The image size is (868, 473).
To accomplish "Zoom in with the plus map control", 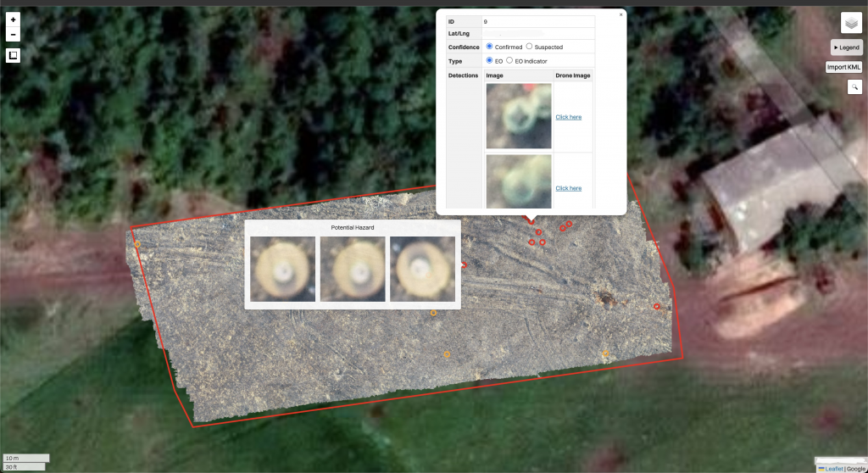I will (14, 20).
